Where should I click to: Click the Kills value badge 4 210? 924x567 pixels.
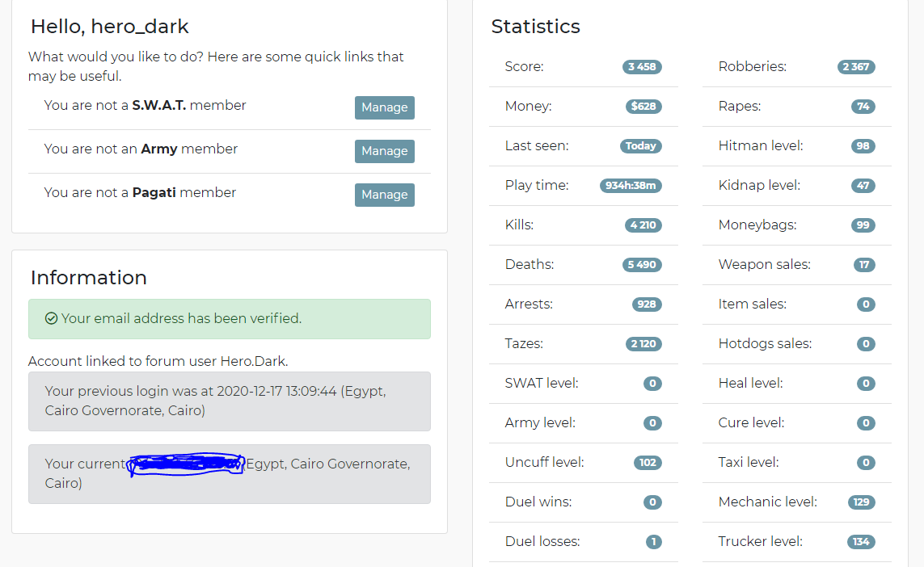pos(643,225)
